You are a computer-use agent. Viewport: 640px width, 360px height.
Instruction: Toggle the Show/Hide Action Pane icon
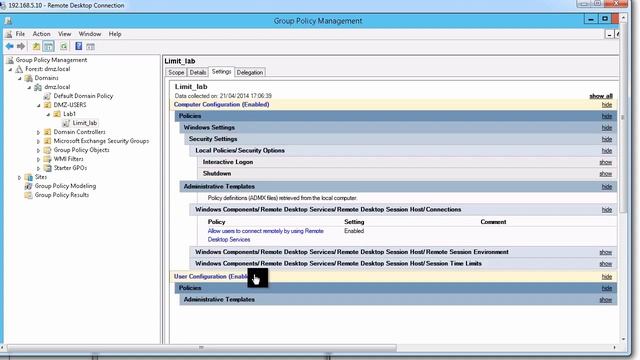(91, 47)
